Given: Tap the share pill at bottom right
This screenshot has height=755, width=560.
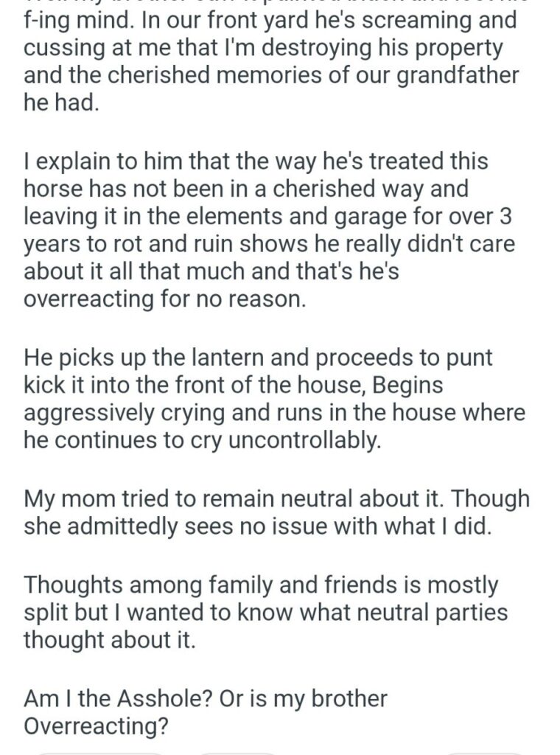Looking at the screenshot, I should click(483, 751).
